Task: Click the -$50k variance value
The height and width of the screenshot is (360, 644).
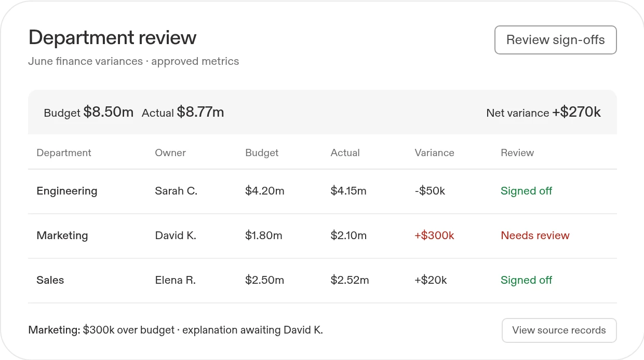Action: pyautogui.click(x=430, y=191)
